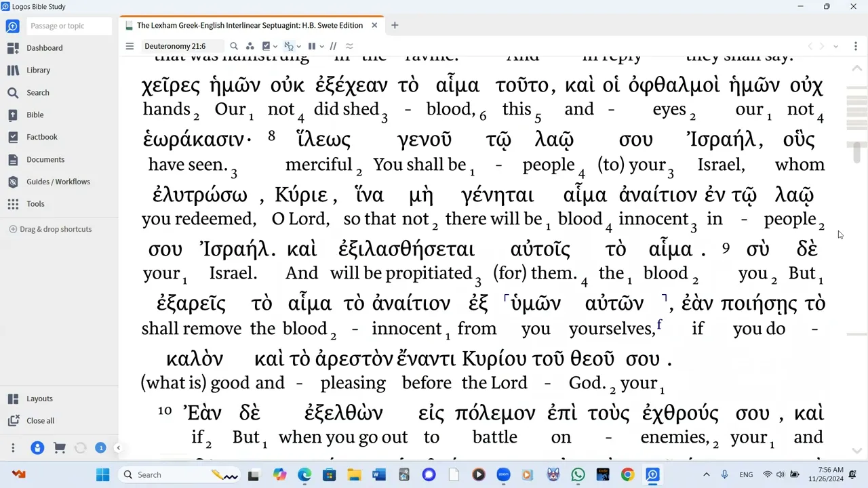Open File Explorer from taskbar
The image size is (868, 488).
coord(354,474)
